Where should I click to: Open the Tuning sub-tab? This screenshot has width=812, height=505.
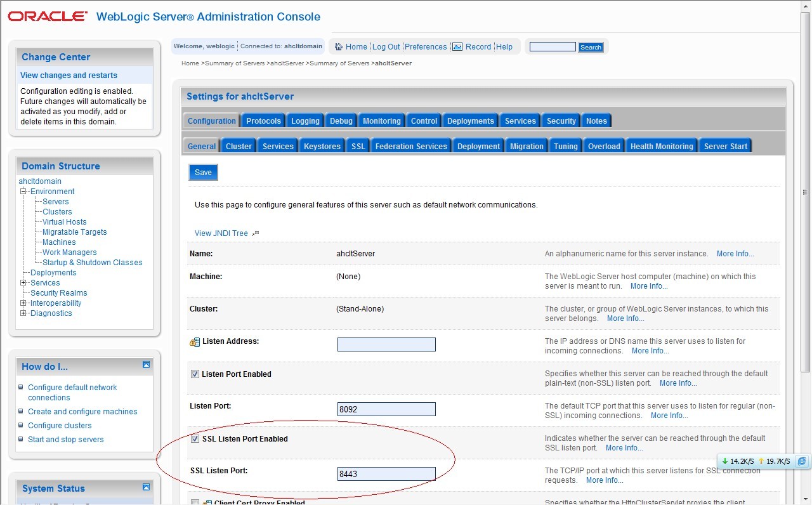coord(565,147)
